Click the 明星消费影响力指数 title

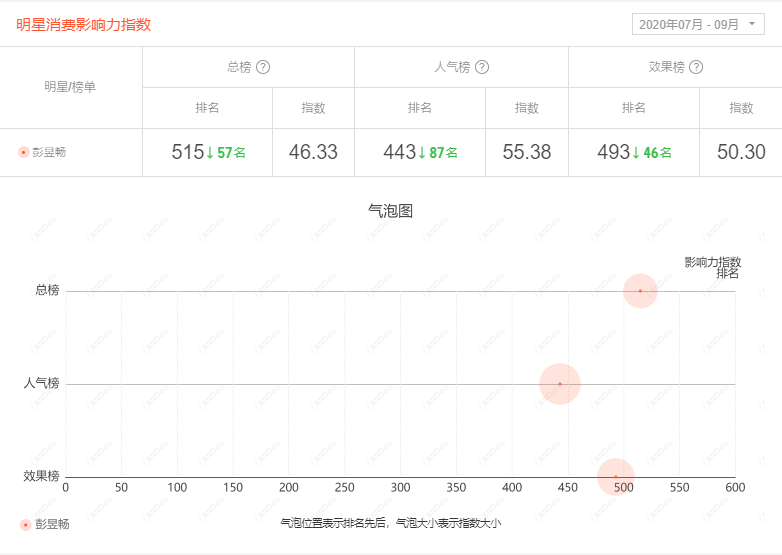point(84,25)
